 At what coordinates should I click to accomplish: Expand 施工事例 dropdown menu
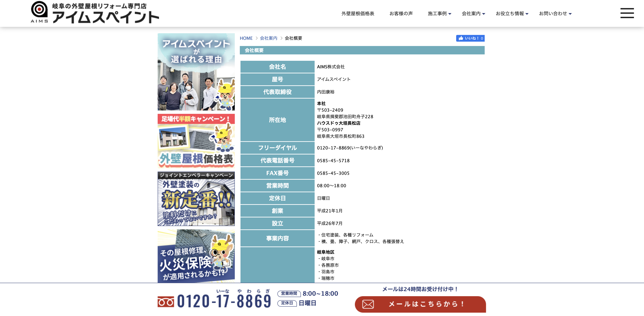click(439, 13)
